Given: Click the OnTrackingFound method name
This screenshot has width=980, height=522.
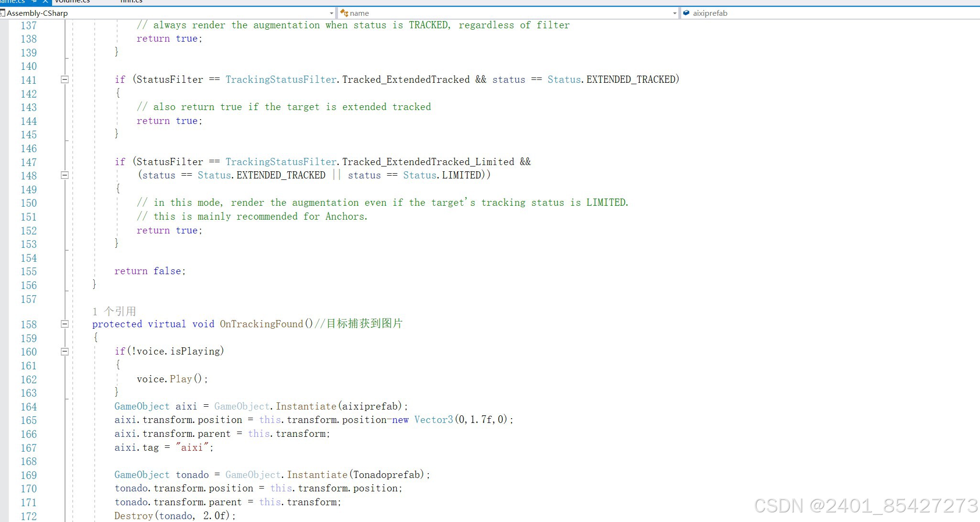Looking at the screenshot, I should 261,324.
